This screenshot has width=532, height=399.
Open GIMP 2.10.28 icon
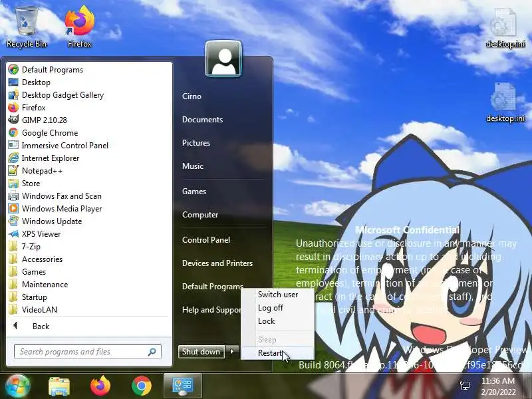13,120
